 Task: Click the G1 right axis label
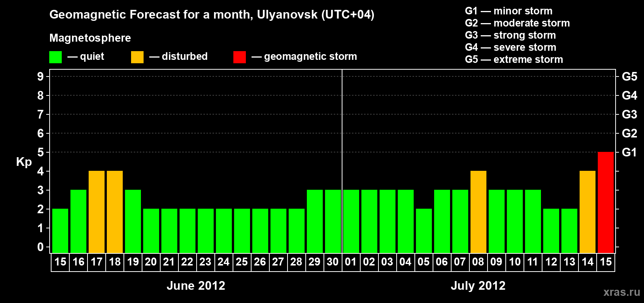pyautogui.click(x=630, y=152)
